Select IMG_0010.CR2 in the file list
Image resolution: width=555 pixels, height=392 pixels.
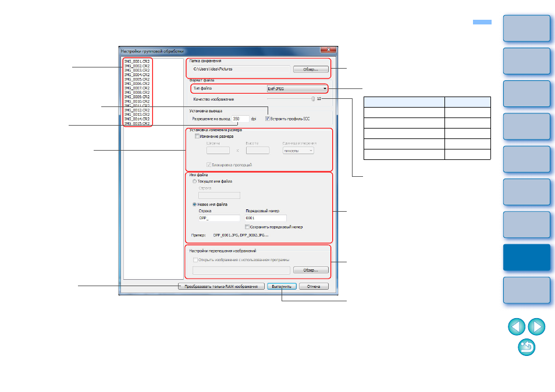[x=137, y=102]
